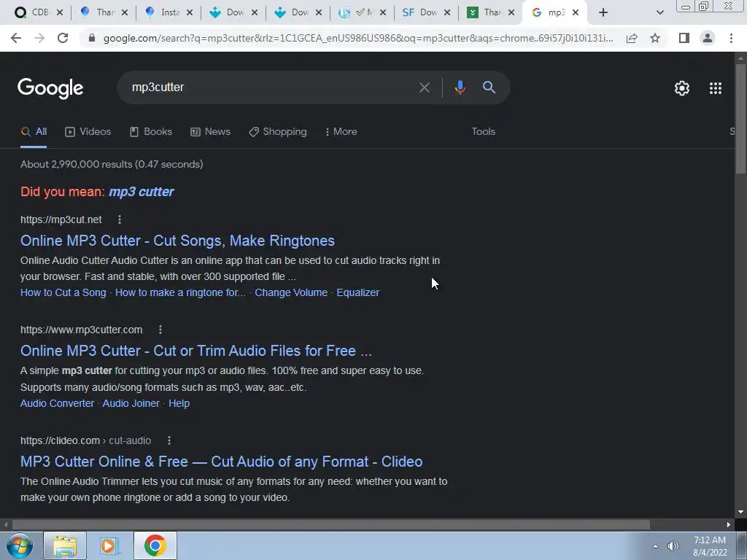This screenshot has height=560, width=747.
Task: Share this page via share icon
Action: [632, 38]
